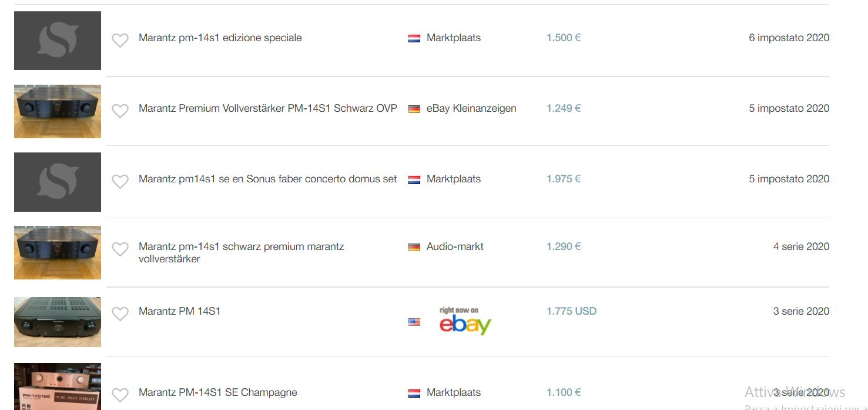868x410 pixels.
Task: Click the 1.975 € price of Sonus faber set
Action: click(x=563, y=179)
